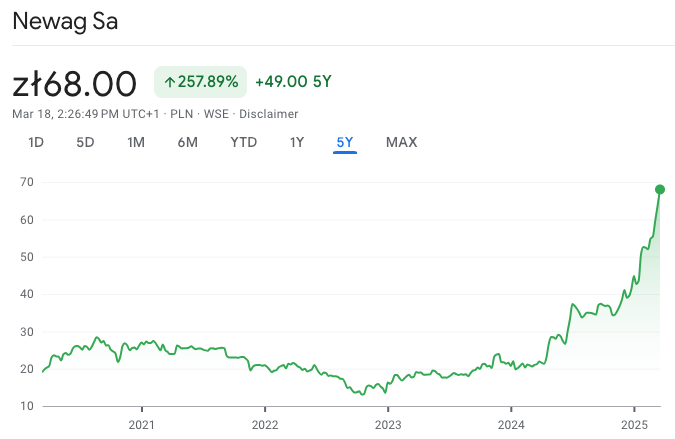Click the green 257.89% change badge
The width and height of the screenshot is (675, 439).
(x=200, y=82)
